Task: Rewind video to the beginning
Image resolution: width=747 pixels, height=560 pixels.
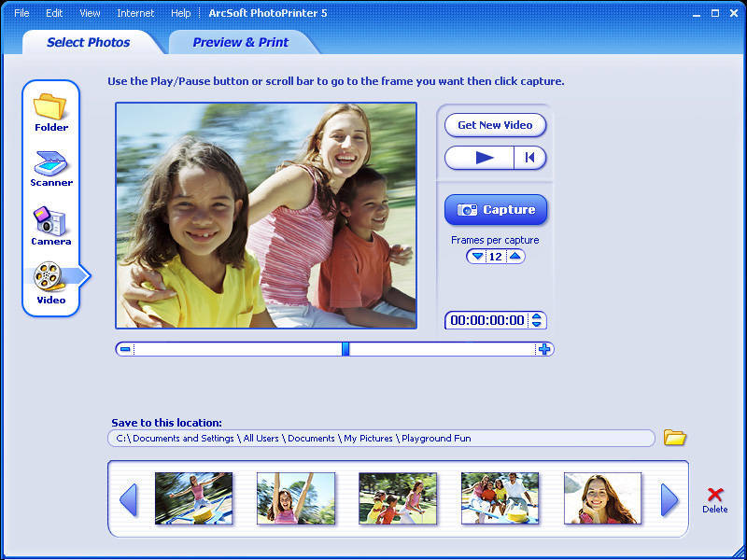Action: [529, 158]
